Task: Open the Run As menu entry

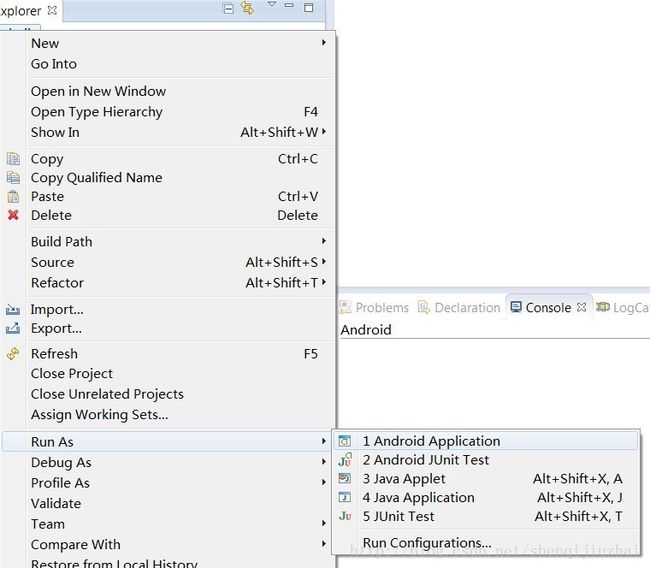Action: click(167, 442)
